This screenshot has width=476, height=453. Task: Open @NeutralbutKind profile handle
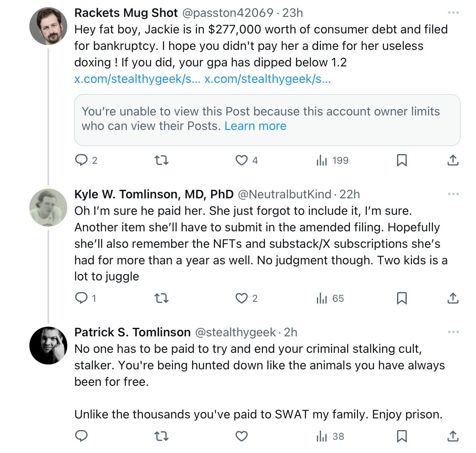284,194
